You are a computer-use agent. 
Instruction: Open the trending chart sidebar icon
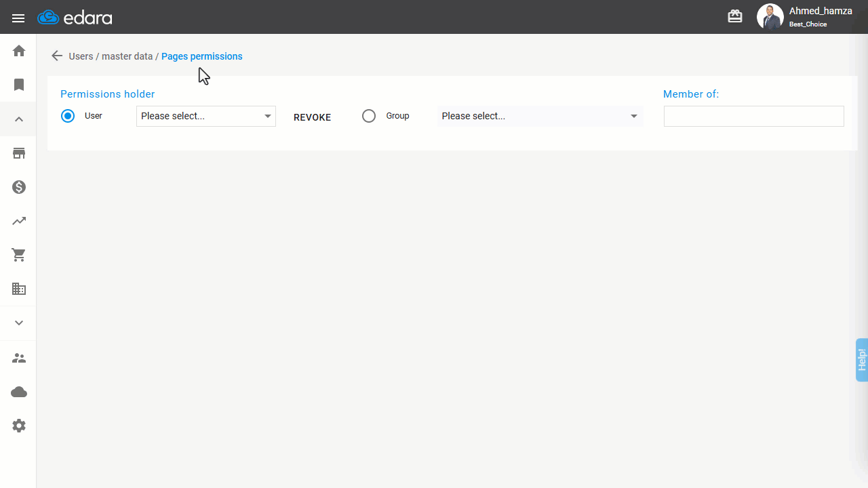(x=19, y=221)
